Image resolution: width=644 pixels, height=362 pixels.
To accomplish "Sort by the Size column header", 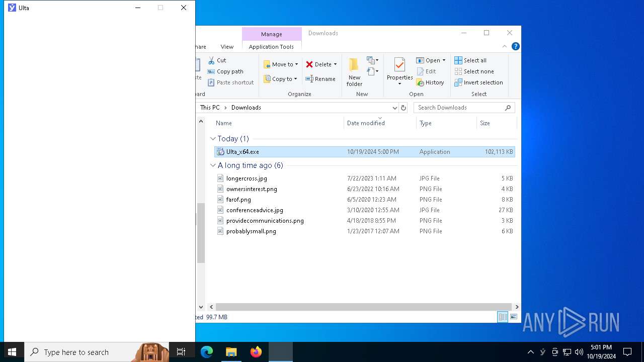I will click(x=485, y=123).
